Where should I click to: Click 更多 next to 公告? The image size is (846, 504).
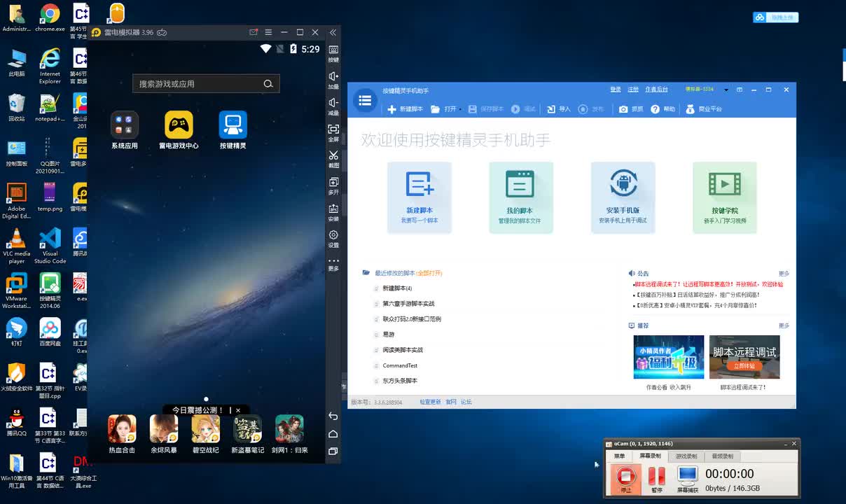[784, 274]
